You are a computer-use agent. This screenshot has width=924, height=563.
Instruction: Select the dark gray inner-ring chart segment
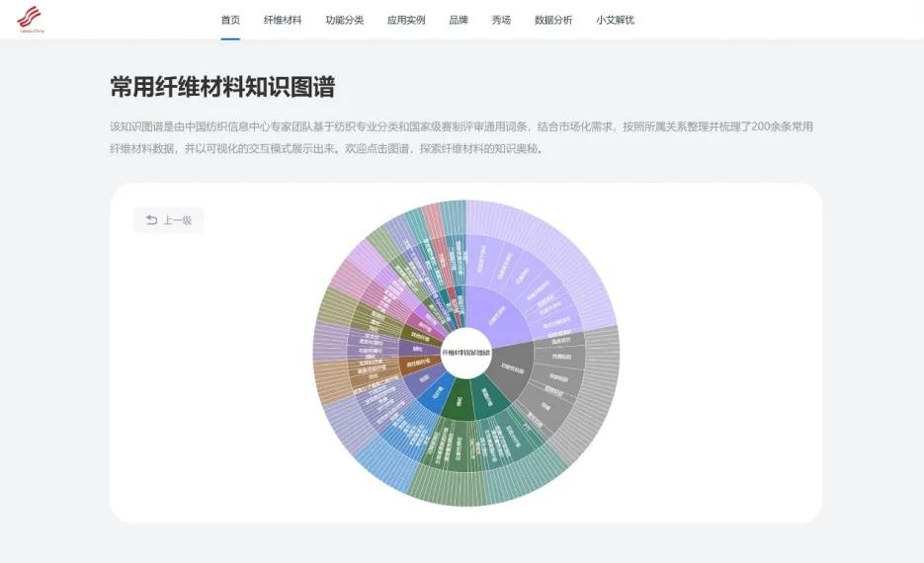pos(512,365)
